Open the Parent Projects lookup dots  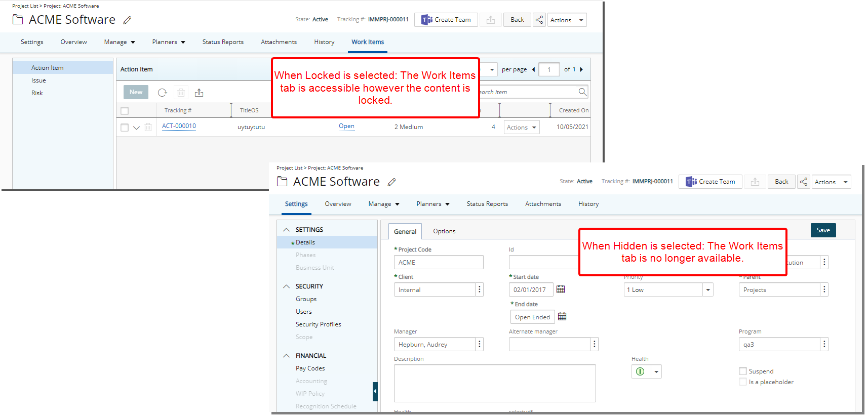pos(824,289)
